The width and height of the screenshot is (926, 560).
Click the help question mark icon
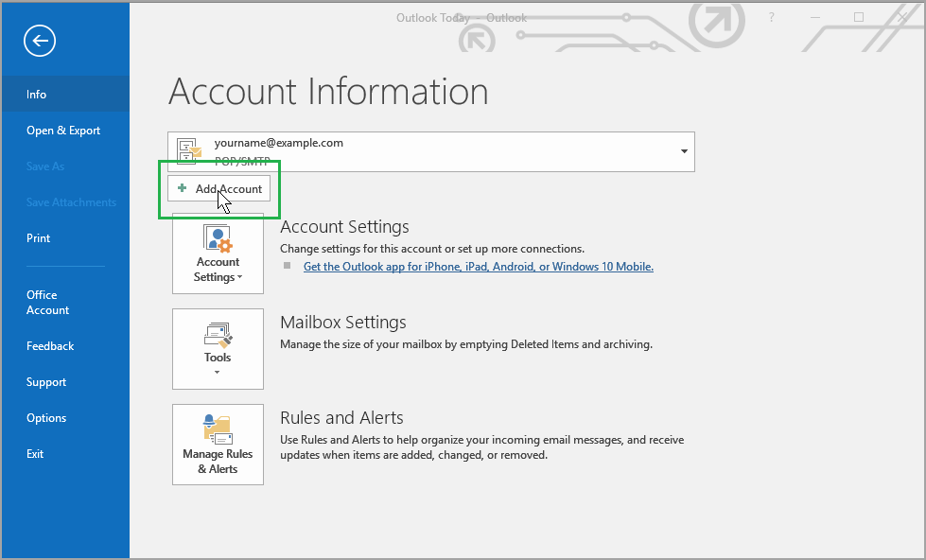point(771,18)
